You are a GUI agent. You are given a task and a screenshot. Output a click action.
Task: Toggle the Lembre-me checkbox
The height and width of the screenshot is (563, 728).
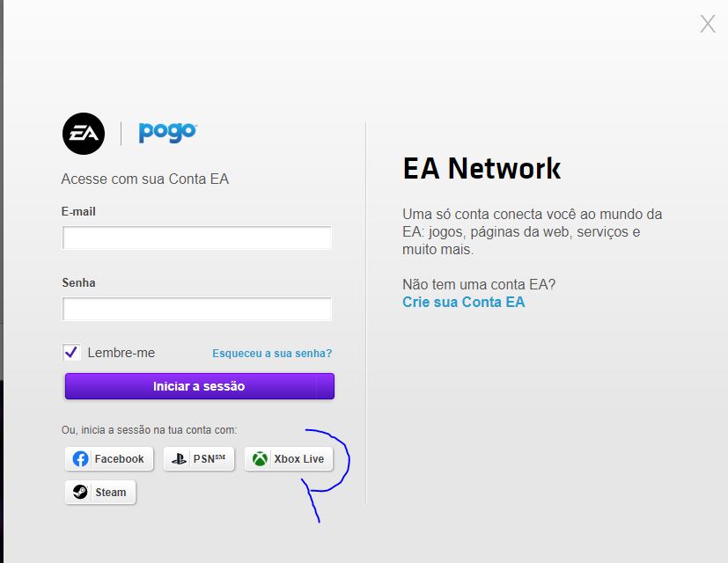[71, 352]
